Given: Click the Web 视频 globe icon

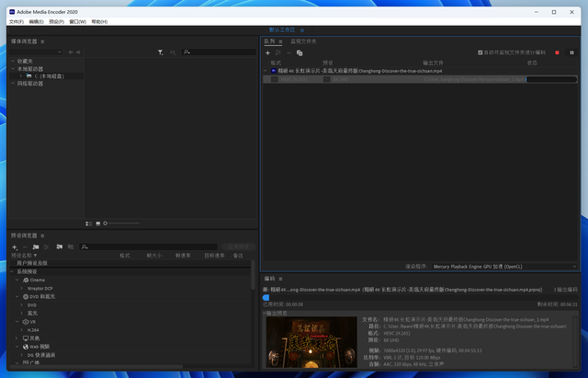Looking at the screenshot, I should click(x=26, y=347).
